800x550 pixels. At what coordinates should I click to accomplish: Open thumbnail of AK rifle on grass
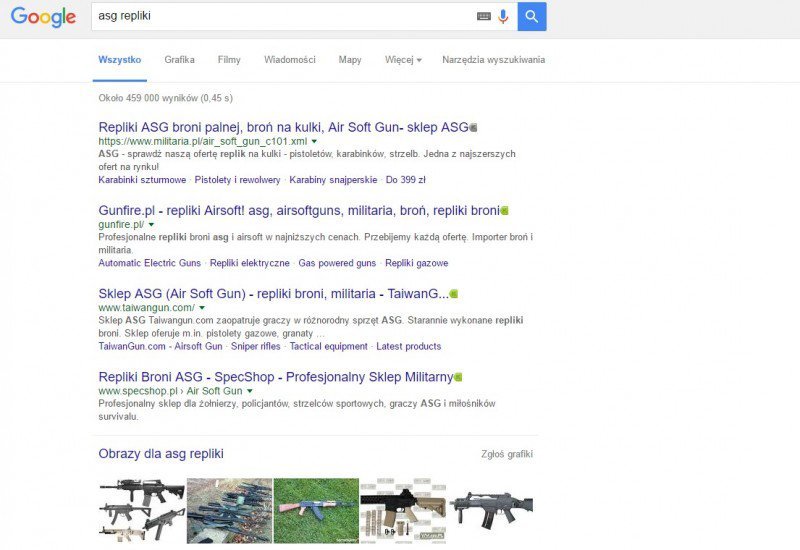click(x=316, y=510)
